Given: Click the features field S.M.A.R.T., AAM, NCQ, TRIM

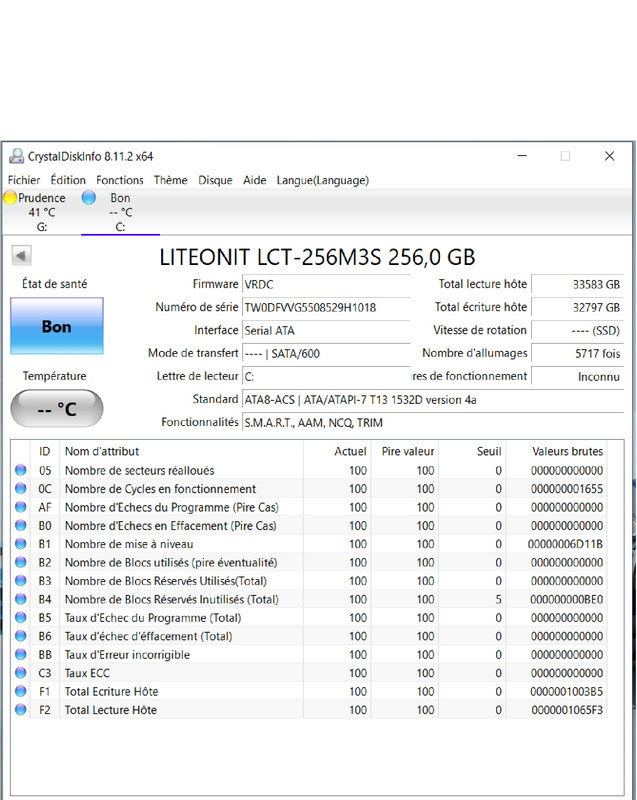Looking at the screenshot, I should (x=432, y=422).
